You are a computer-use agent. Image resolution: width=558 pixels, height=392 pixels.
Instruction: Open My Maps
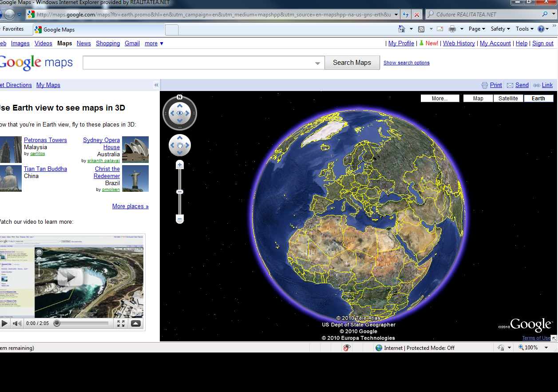[x=48, y=85]
